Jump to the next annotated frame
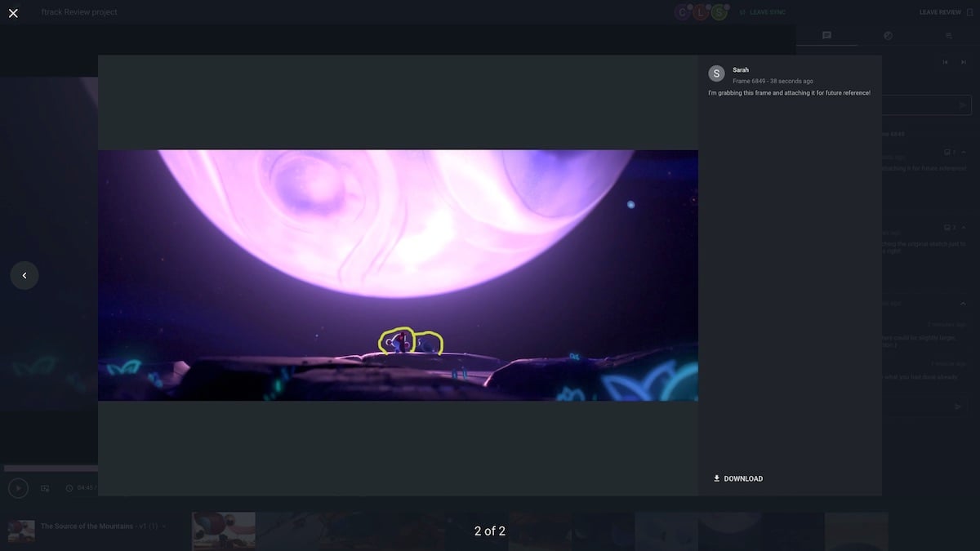The width and height of the screenshot is (980, 551). tap(964, 62)
